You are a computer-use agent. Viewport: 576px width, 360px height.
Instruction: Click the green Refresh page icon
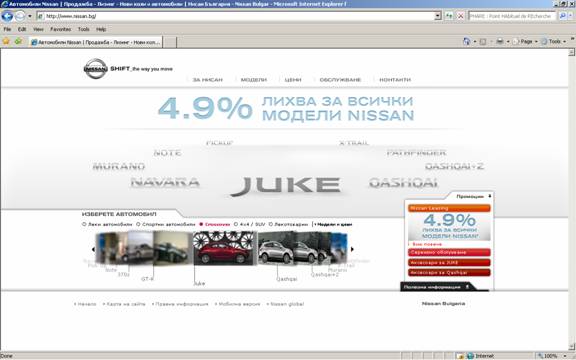click(449, 16)
